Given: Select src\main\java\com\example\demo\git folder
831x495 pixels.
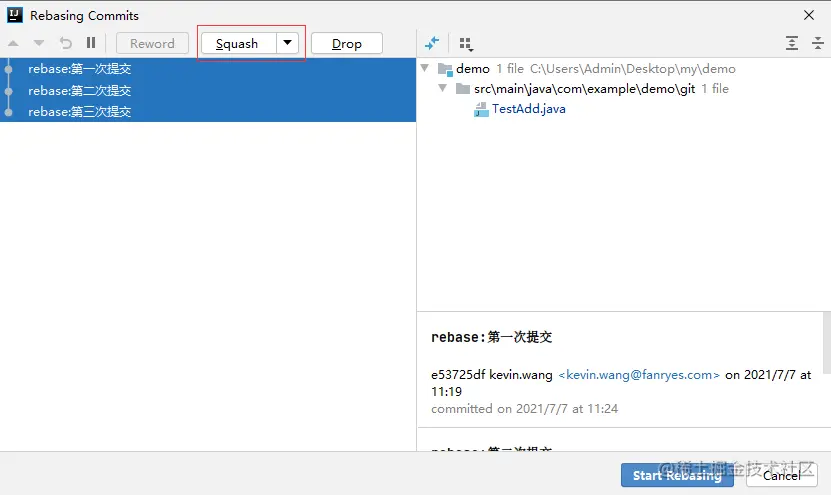Looking at the screenshot, I should [x=585, y=89].
